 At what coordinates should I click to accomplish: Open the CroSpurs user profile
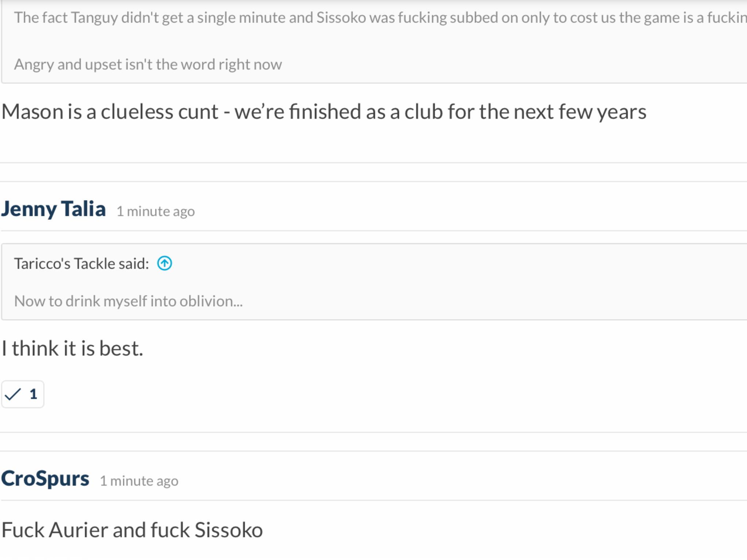pyautogui.click(x=45, y=478)
